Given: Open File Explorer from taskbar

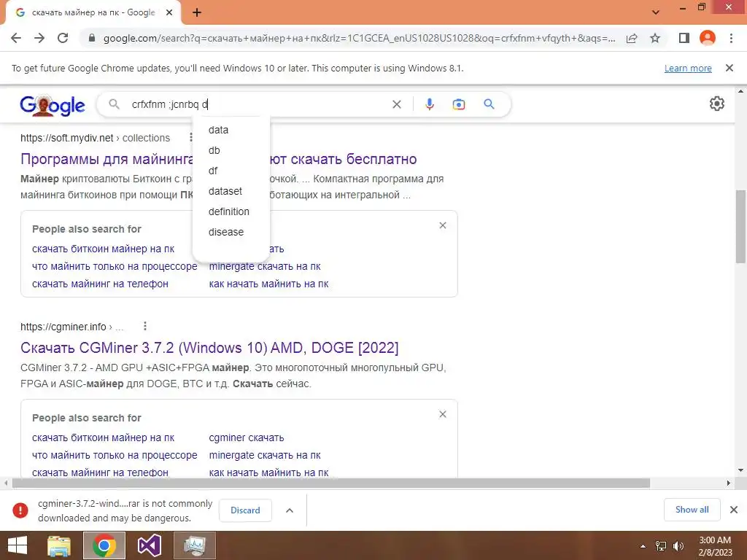Looking at the screenshot, I should 58,545.
